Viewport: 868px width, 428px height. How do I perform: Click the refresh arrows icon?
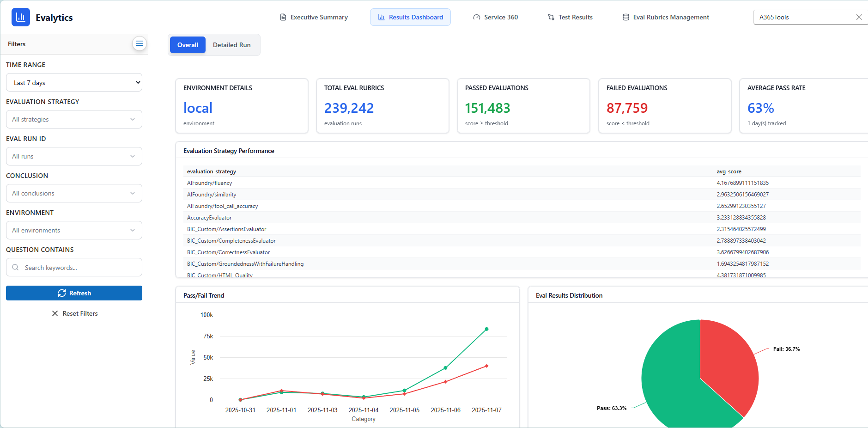[x=62, y=293]
